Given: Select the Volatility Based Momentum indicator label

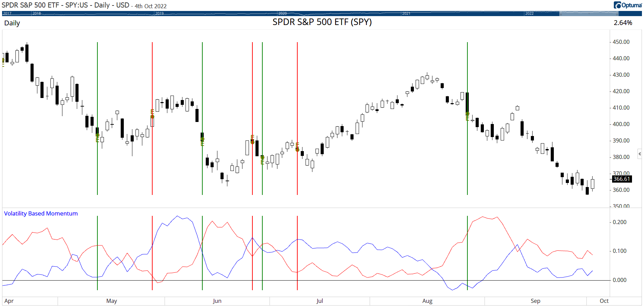Looking at the screenshot, I should click(x=41, y=213).
